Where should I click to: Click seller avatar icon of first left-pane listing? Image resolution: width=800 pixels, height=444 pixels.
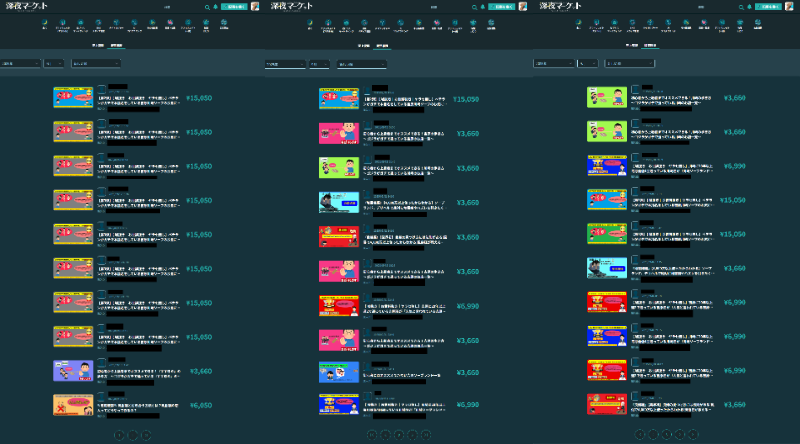(101, 90)
